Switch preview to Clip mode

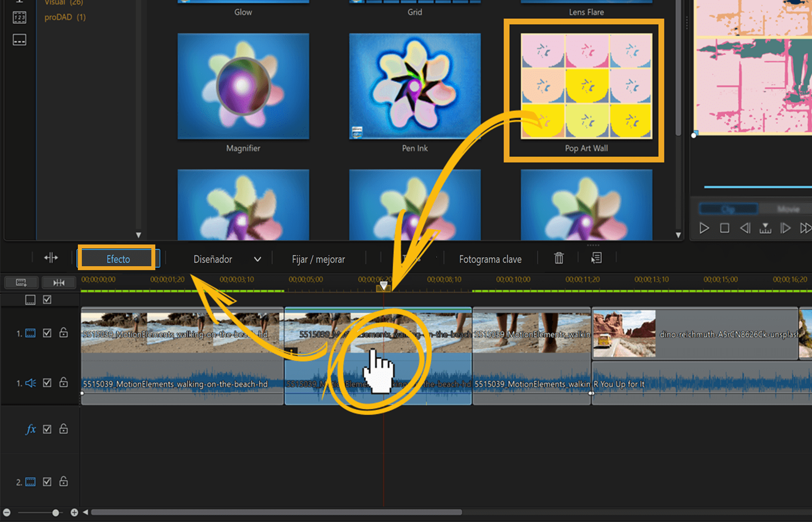[x=728, y=209]
